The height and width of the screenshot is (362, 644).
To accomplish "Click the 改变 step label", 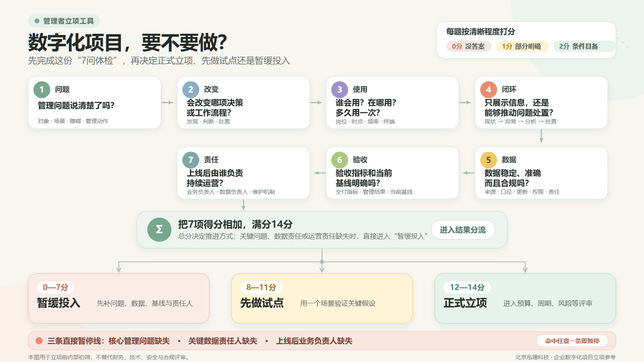I will tap(211, 89).
